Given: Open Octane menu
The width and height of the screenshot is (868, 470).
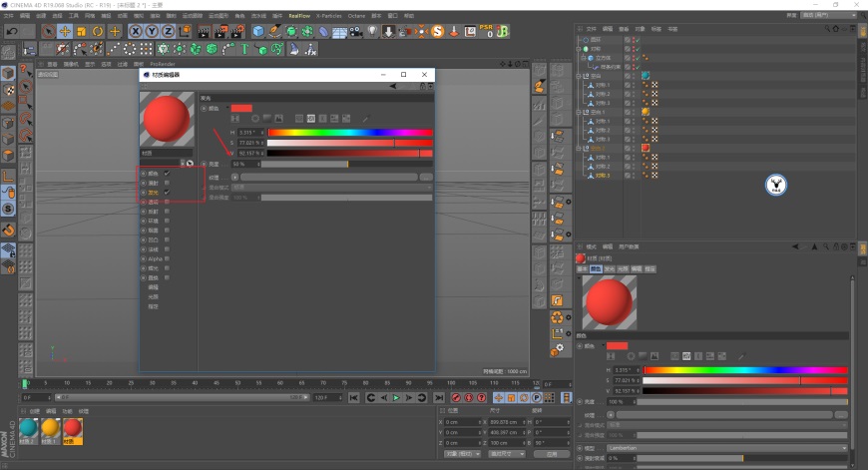Looking at the screenshot, I should tap(356, 16).
